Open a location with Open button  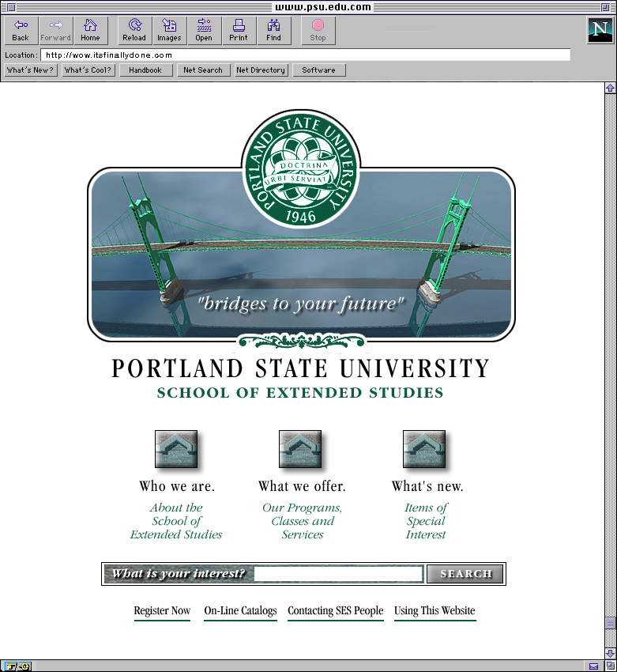pyautogui.click(x=204, y=30)
